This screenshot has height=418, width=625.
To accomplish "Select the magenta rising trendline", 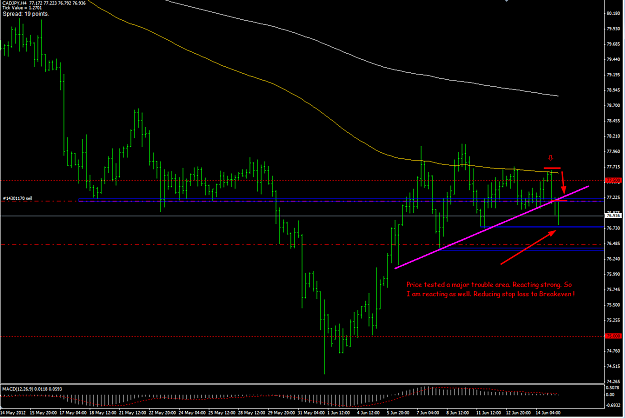I will pyautogui.click(x=491, y=227).
